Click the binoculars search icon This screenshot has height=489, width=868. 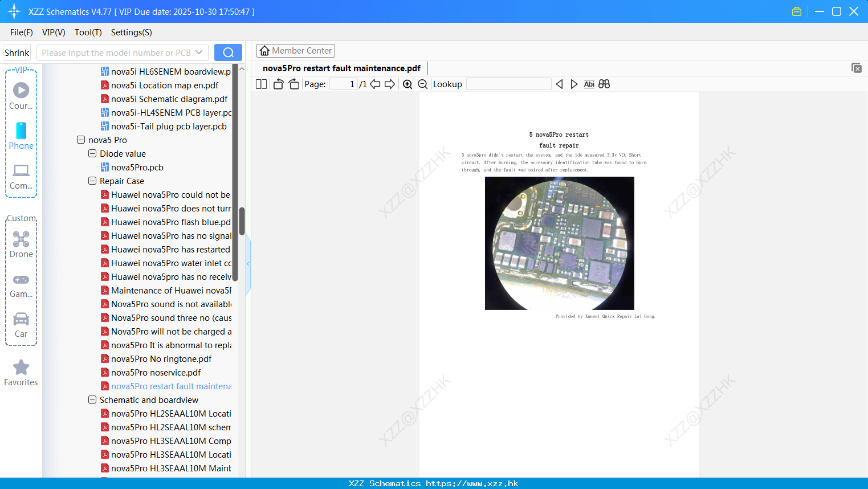click(x=604, y=84)
